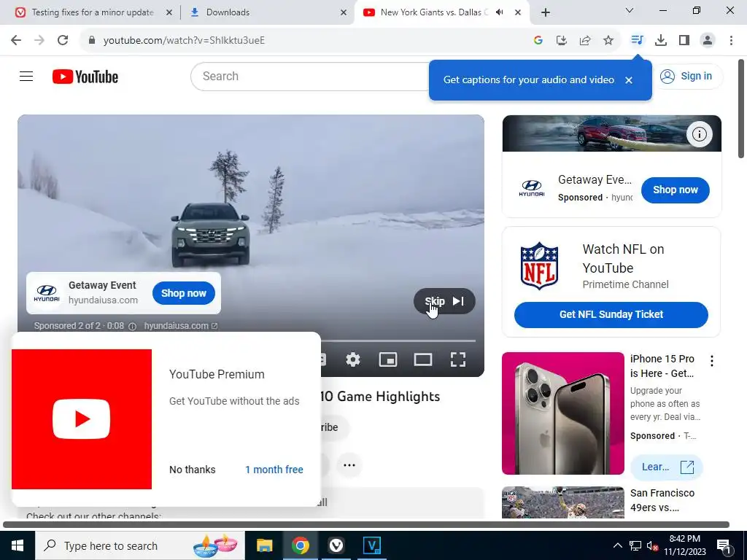Screen dimensions: 747x560
Task: Open the iPhone 15 Pro ad thumbnail
Action: [x=562, y=413]
